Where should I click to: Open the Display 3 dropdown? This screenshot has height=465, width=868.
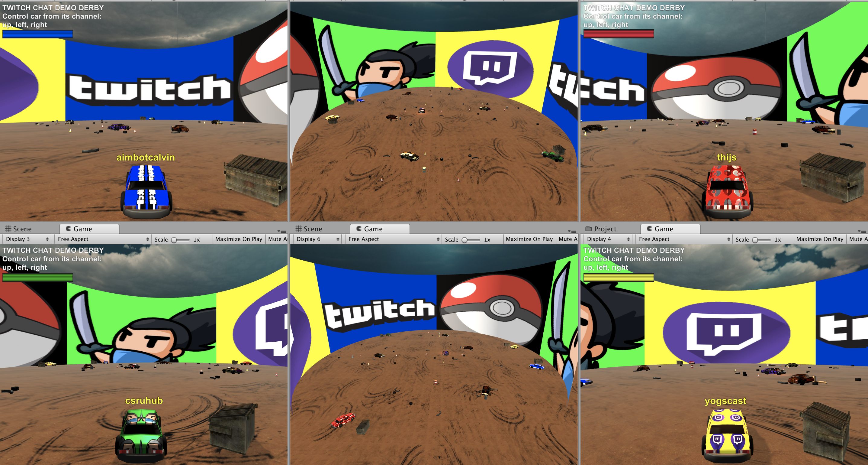[x=27, y=239]
